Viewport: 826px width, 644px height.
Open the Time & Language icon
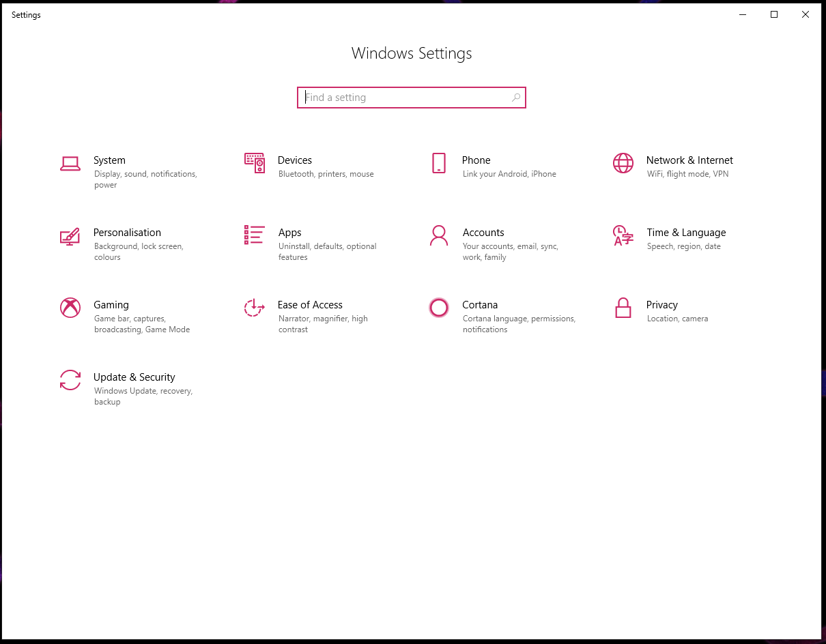pos(623,235)
